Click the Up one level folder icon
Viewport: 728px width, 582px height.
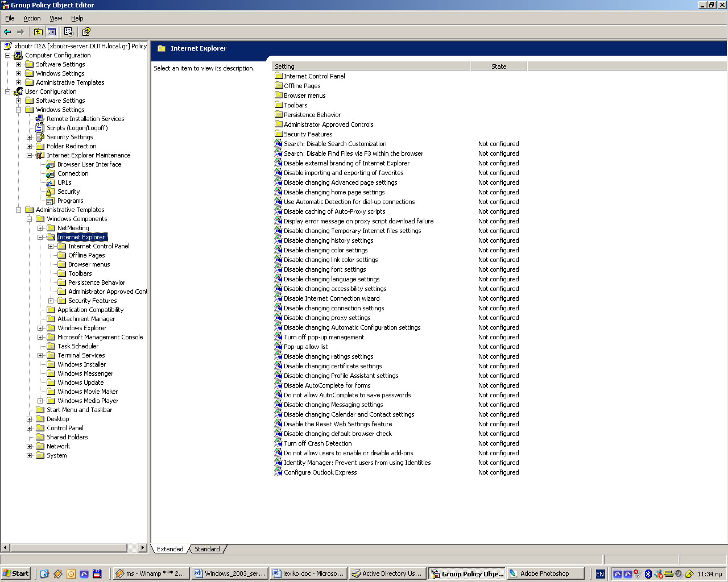point(38,32)
